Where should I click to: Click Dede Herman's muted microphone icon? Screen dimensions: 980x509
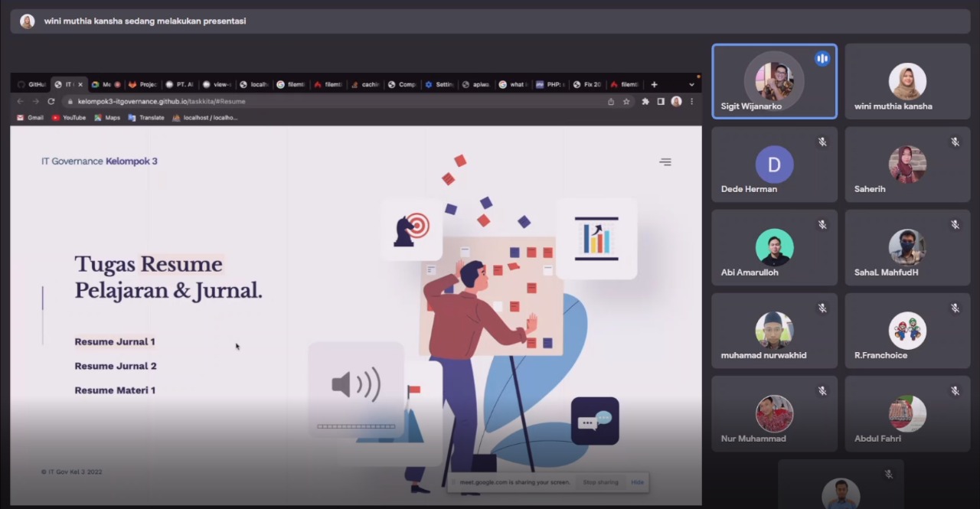tap(822, 142)
